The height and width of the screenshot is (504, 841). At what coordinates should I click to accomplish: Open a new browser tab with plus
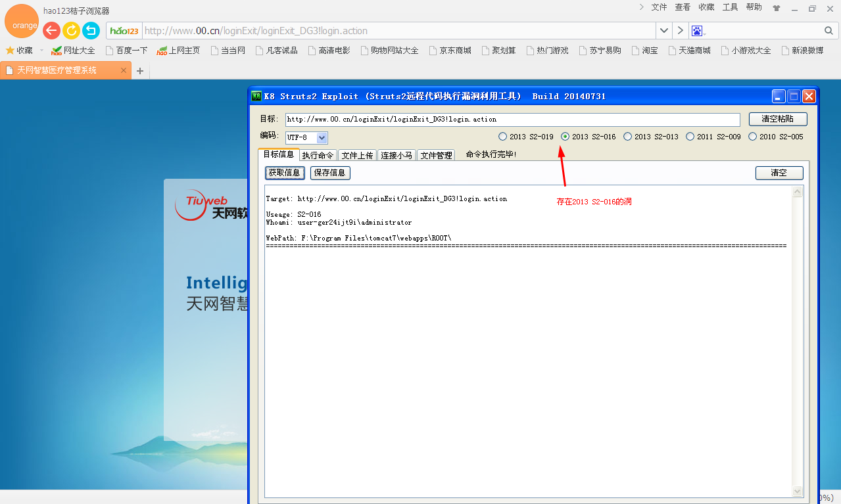tap(140, 71)
